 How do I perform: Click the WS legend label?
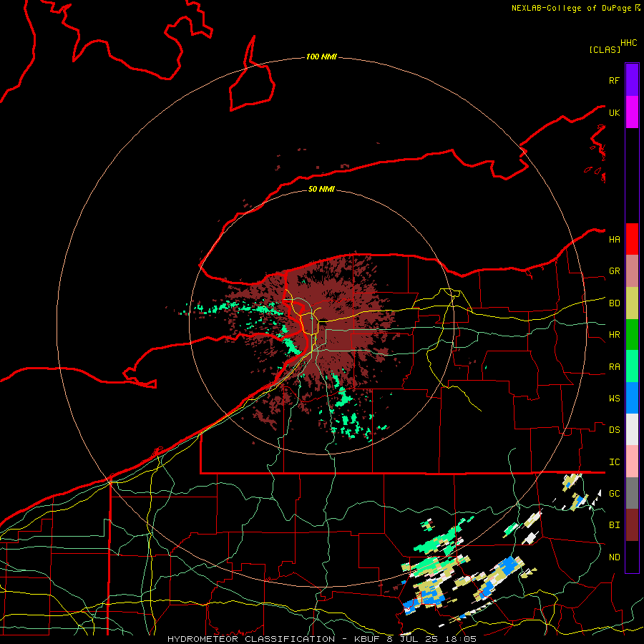coord(614,399)
